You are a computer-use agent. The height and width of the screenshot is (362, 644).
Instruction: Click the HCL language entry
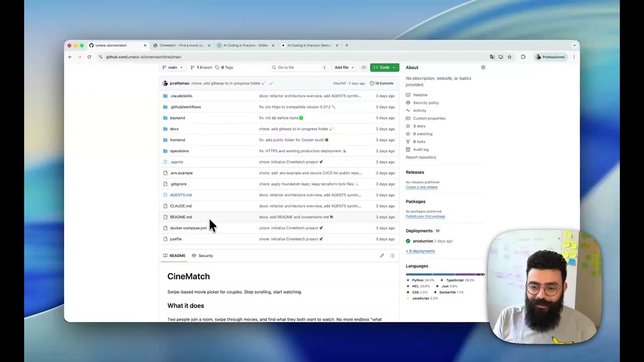[x=418, y=286]
